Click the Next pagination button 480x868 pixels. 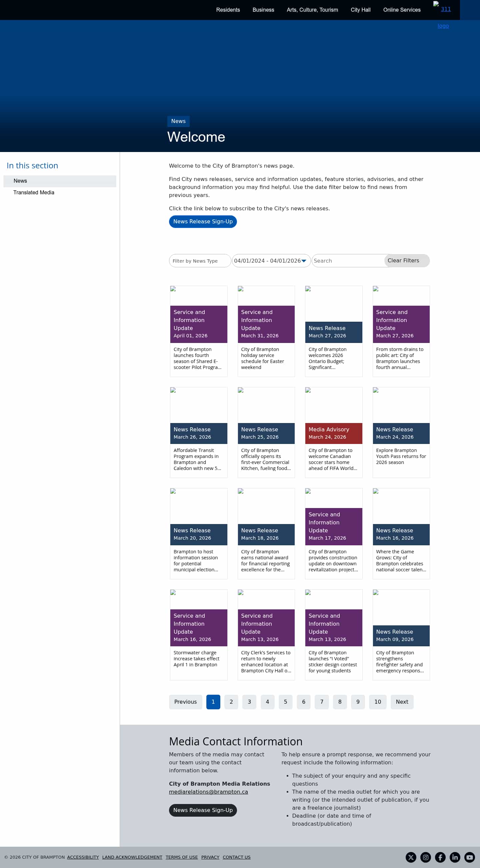tap(402, 702)
